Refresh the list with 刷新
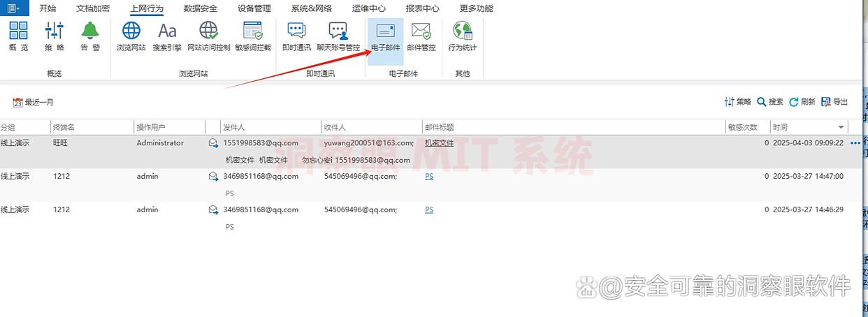 click(x=802, y=102)
